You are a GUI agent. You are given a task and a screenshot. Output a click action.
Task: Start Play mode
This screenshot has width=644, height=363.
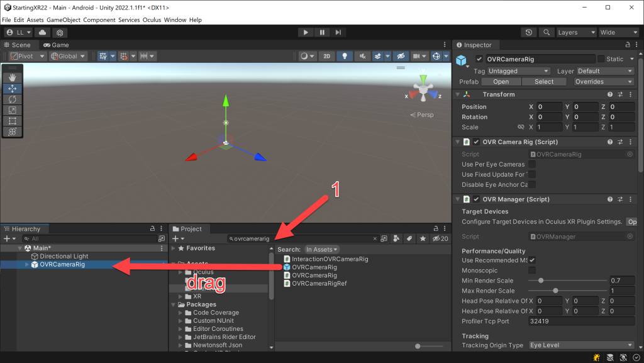pos(306,33)
